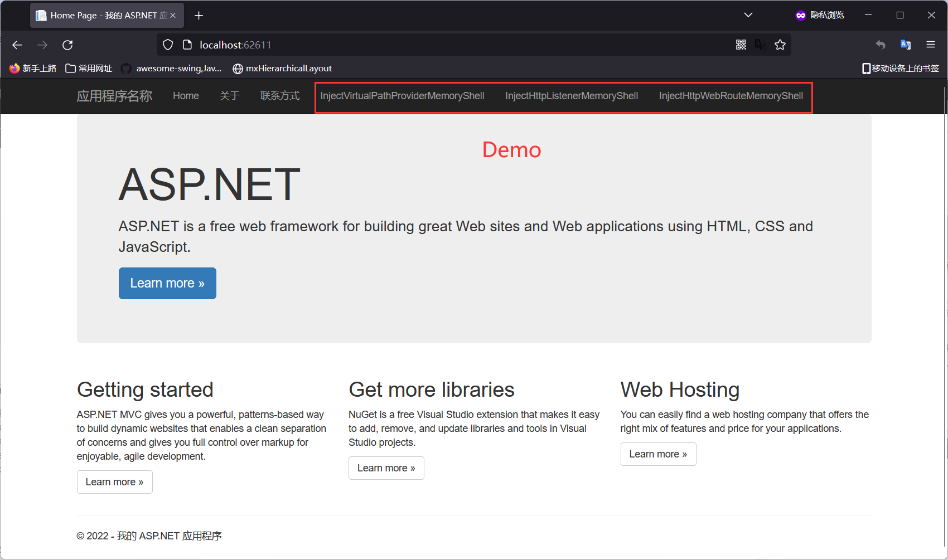
Task: Open the translate extension icon in toolbar
Action: pos(905,45)
